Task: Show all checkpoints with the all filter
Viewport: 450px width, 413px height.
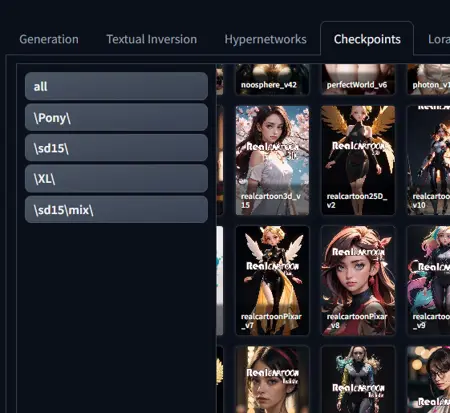Action: click(116, 86)
